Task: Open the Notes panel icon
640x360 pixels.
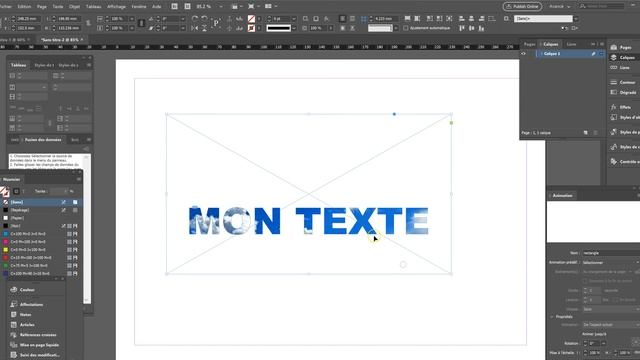Action: click(x=13, y=315)
